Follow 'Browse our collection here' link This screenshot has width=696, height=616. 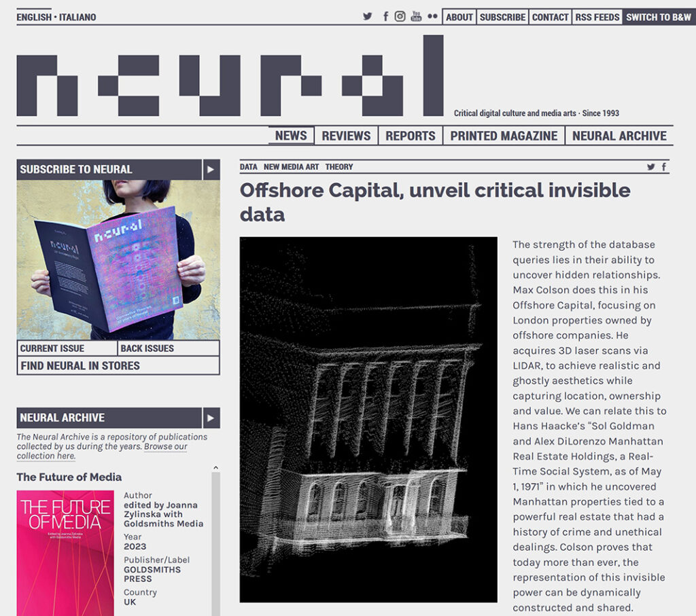click(102, 451)
